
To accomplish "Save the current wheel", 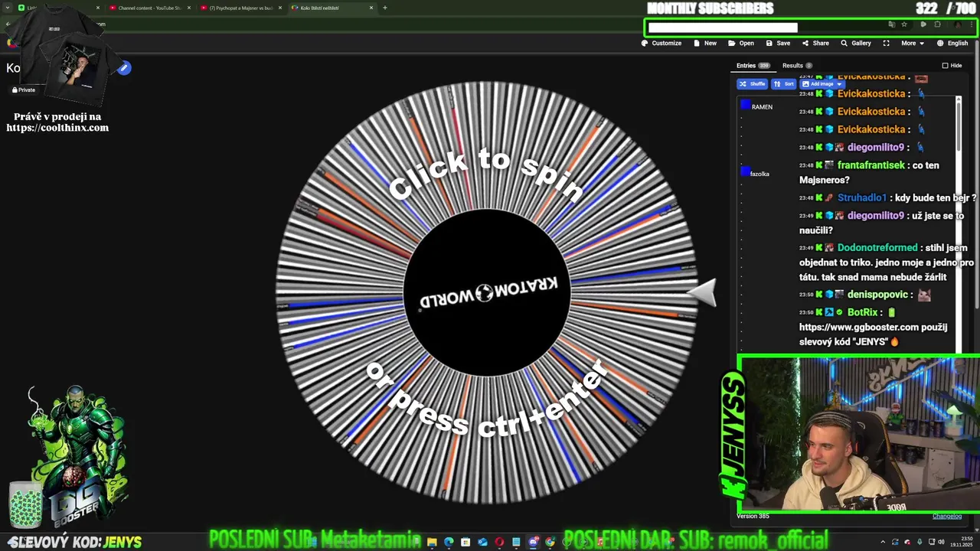I will (778, 43).
